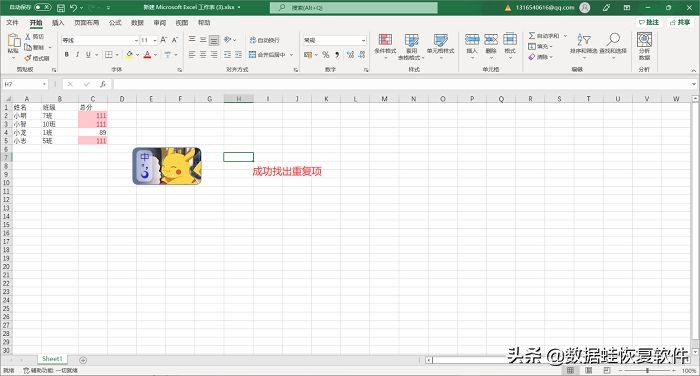
Task: Open the Customize Quick Access Toolbar dropdown
Action: pos(108,8)
